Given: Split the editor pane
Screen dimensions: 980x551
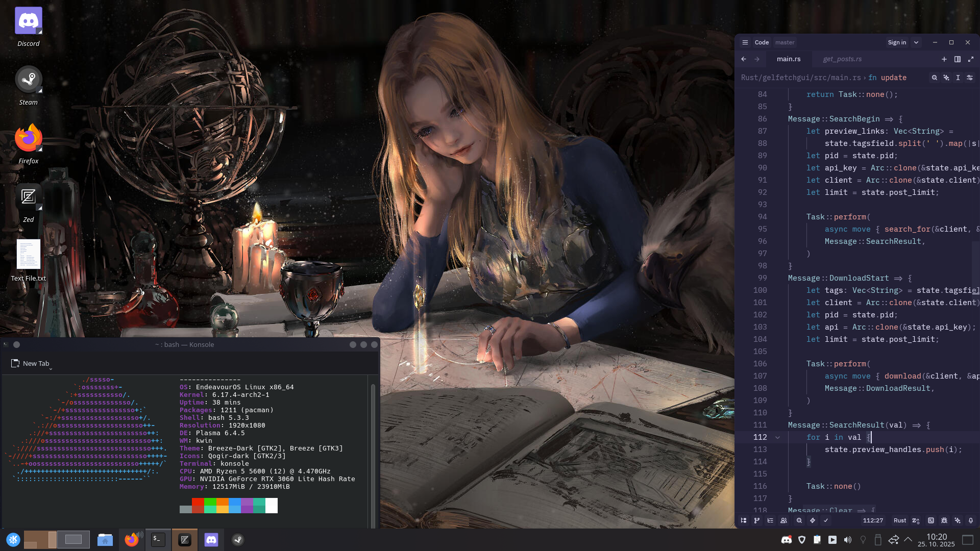Looking at the screenshot, I should [958, 59].
